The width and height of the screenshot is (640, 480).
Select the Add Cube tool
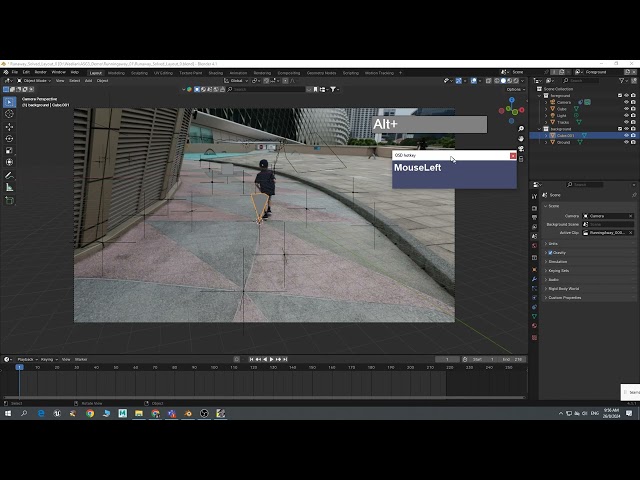click(9, 200)
